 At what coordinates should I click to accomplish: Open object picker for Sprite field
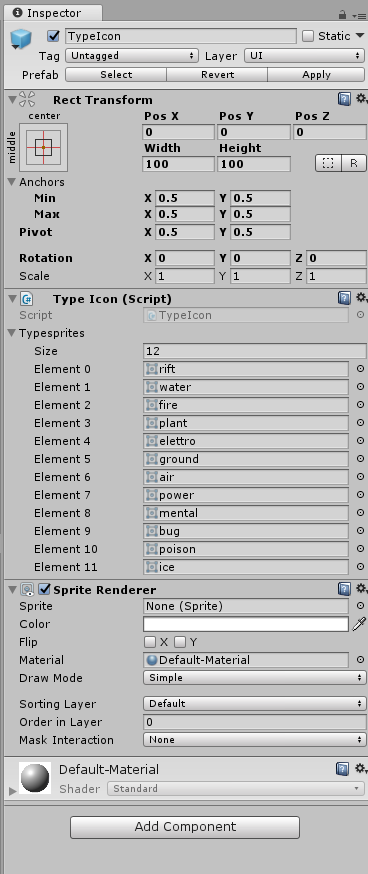[360, 606]
